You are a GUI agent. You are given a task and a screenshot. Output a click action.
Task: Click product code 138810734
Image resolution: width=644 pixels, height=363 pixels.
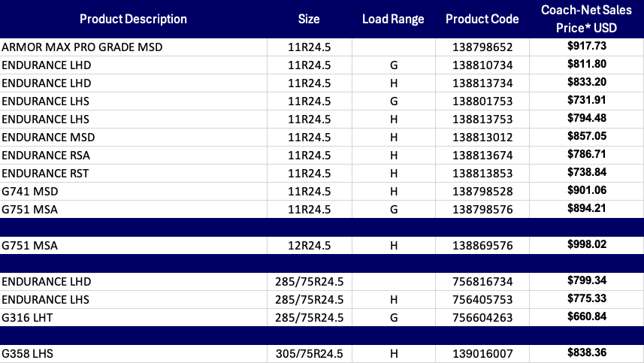tap(482, 65)
